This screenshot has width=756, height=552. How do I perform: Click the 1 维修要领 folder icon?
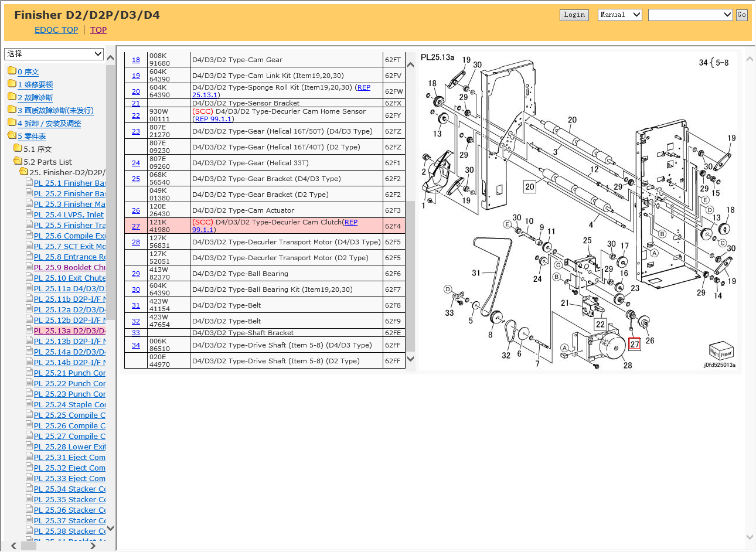pos(11,84)
